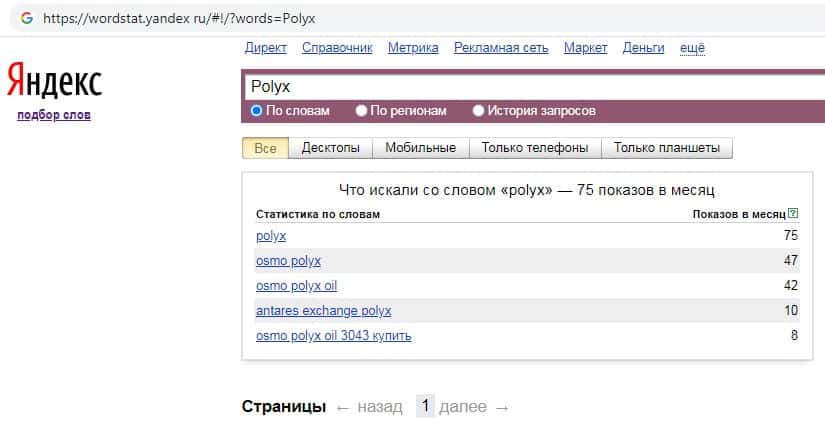Switch to the Мобильные tab
Image resolution: width=825 pixels, height=444 pixels.
click(420, 148)
